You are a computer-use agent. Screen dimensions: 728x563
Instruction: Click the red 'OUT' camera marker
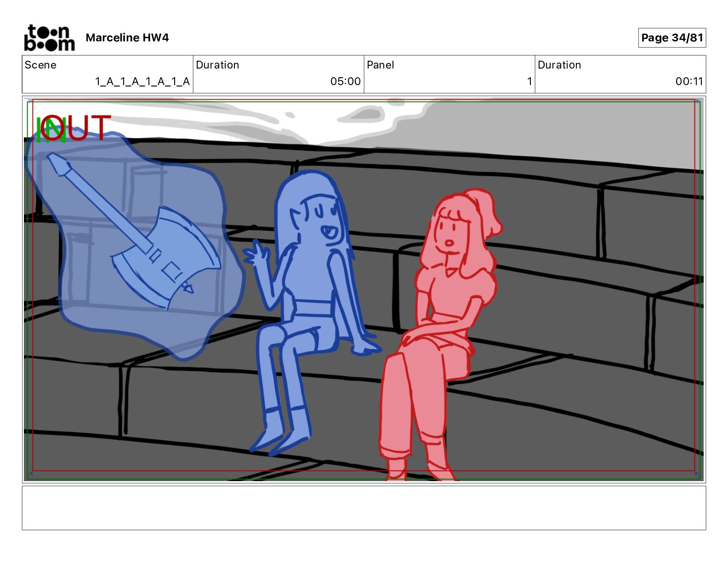pyautogui.click(x=76, y=127)
